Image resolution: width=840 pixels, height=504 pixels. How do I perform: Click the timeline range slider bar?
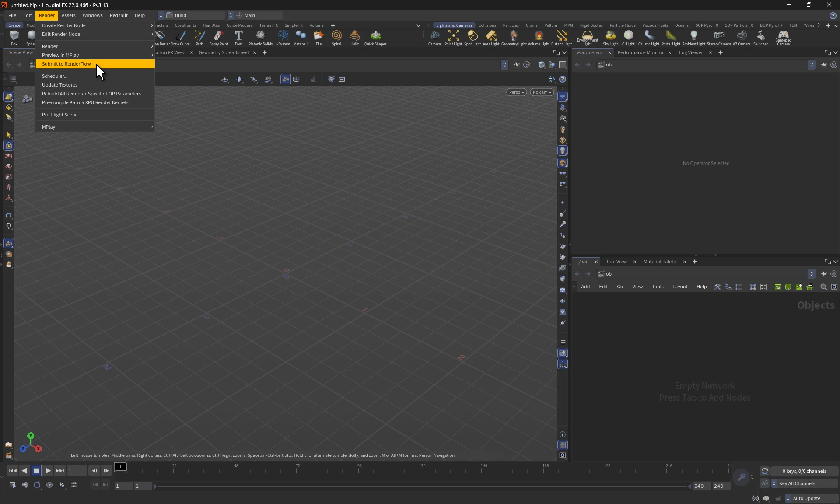[422, 486]
